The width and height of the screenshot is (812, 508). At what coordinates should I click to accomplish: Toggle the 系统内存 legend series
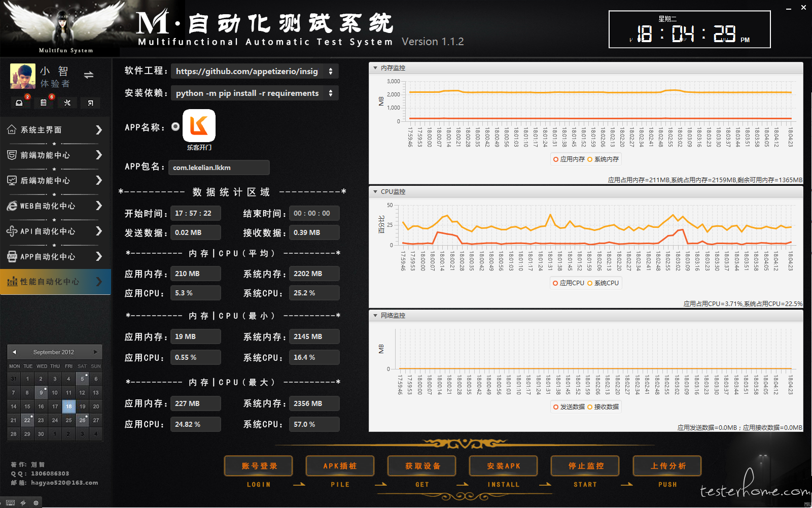point(603,159)
